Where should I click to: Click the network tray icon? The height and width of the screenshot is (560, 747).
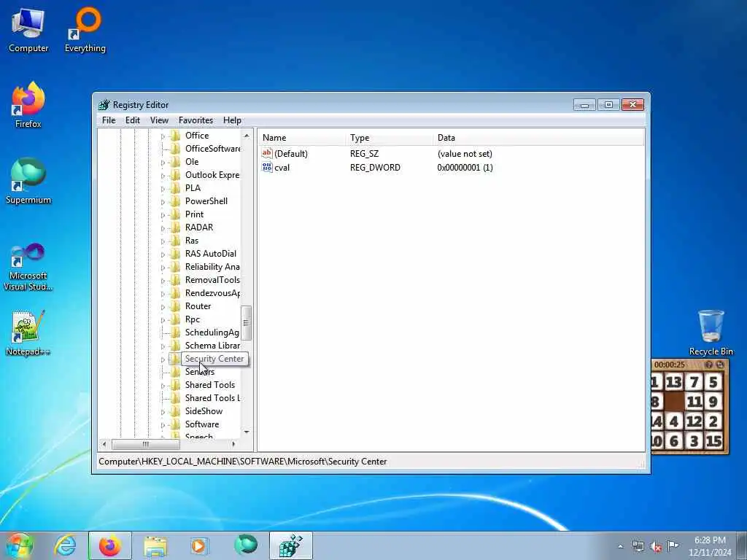pyautogui.click(x=638, y=546)
